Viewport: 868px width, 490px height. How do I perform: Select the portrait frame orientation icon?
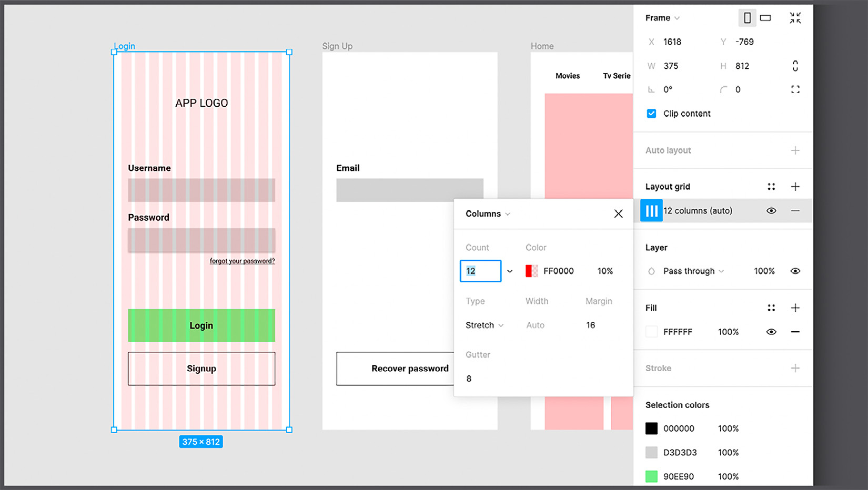[748, 17]
